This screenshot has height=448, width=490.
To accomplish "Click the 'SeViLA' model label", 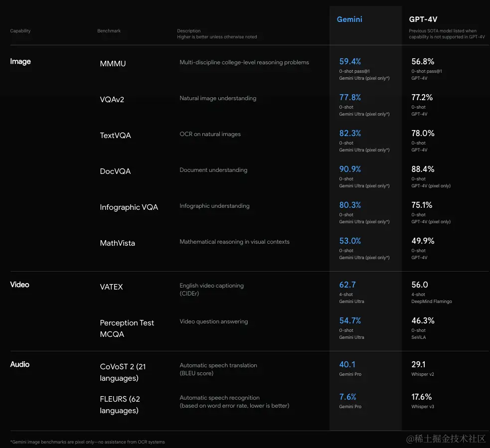I will coord(418,337).
